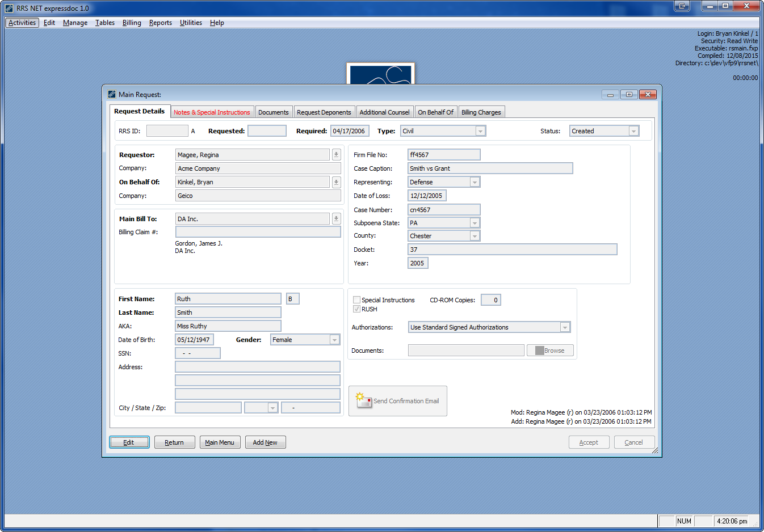This screenshot has width=764, height=532.
Task: Click the On Behalf Of lookup arrow icon
Action: point(336,182)
